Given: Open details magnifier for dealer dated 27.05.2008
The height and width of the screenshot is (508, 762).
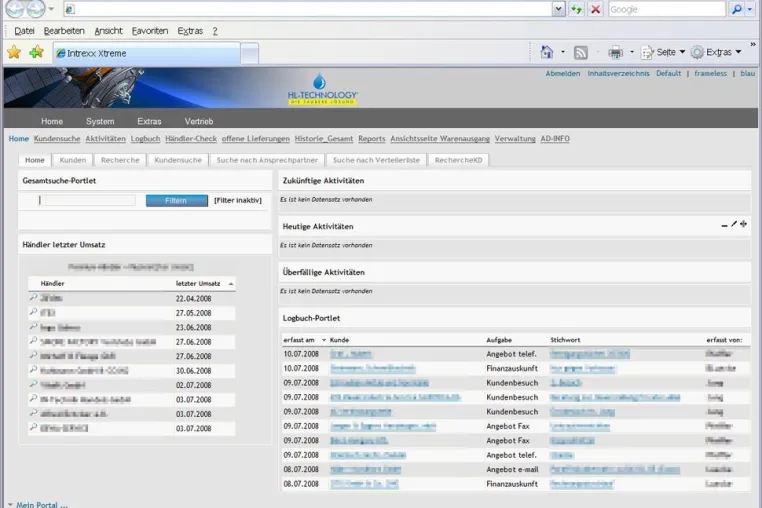Looking at the screenshot, I should (x=33, y=312).
